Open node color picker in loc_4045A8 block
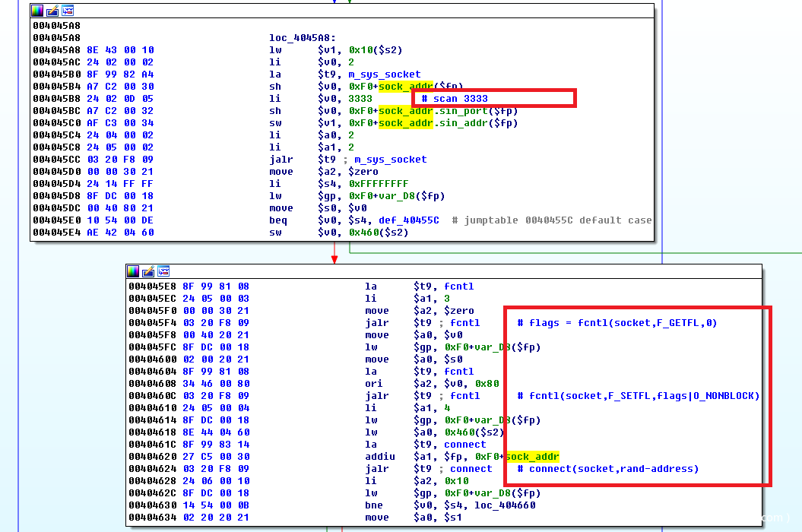Image resolution: width=802 pixels, height=532 pixels. pyautogui.click(x=38, y=11)
